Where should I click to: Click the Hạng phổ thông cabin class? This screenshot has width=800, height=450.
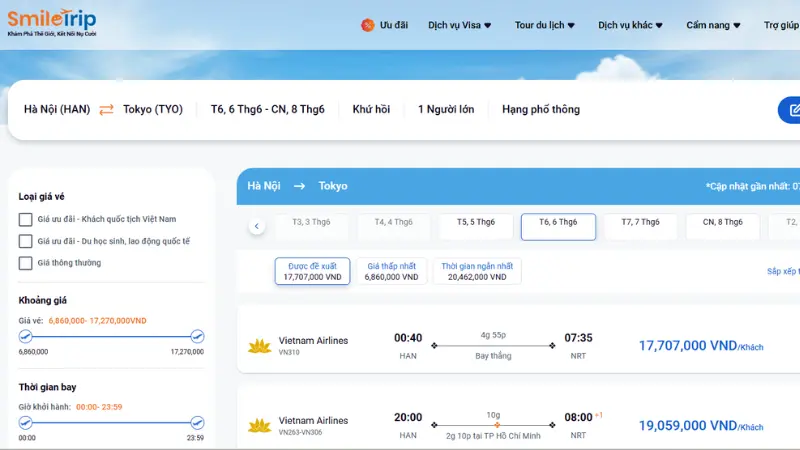[x=541, y=110]
